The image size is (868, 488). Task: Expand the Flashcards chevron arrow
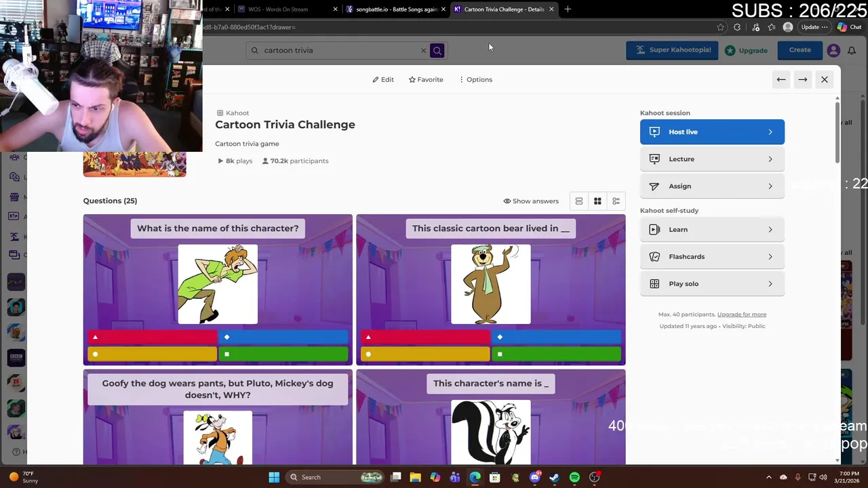[770, 256]
